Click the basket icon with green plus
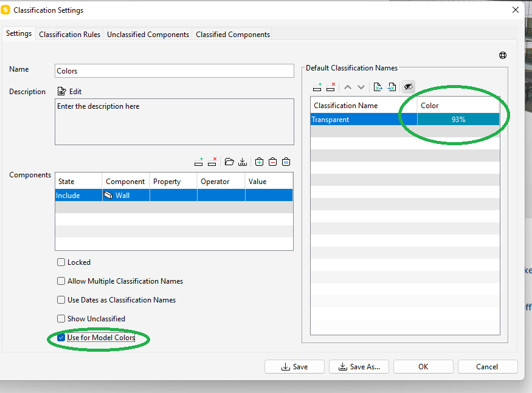The image size is (532, 393). point(259,162)
